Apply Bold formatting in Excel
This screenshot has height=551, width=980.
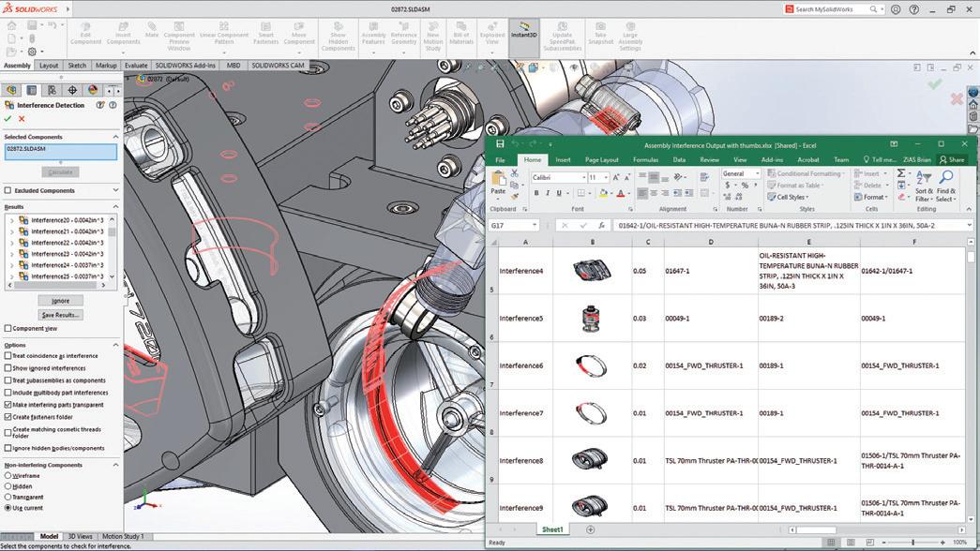535,194
